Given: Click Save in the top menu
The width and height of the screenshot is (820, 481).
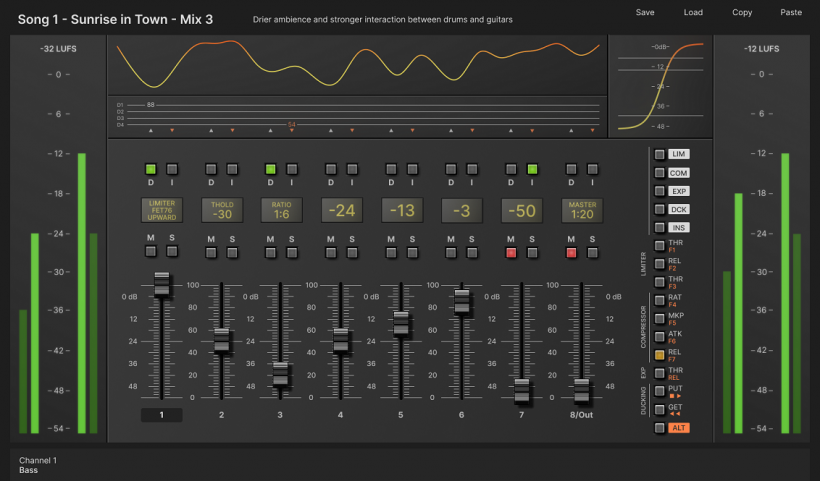Looking at the screenshot, I should click(x=645, y=13).
